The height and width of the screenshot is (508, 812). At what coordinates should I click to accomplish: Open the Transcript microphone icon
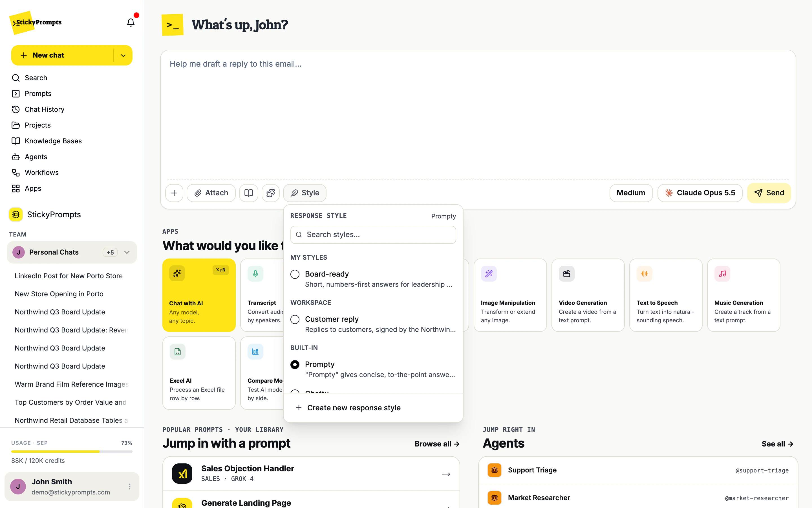[x=255, y=273]
